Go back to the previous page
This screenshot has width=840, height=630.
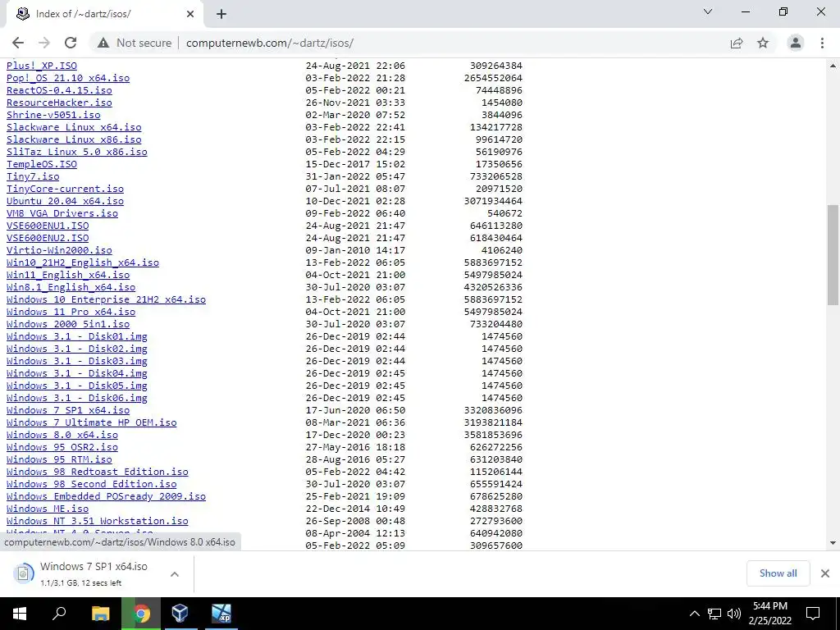click(18, 43)
